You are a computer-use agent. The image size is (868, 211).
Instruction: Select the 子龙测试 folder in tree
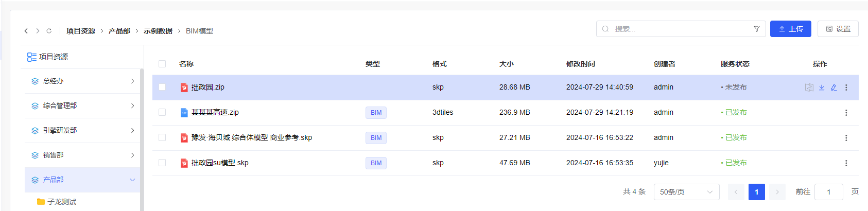click(x=62, y=202)
